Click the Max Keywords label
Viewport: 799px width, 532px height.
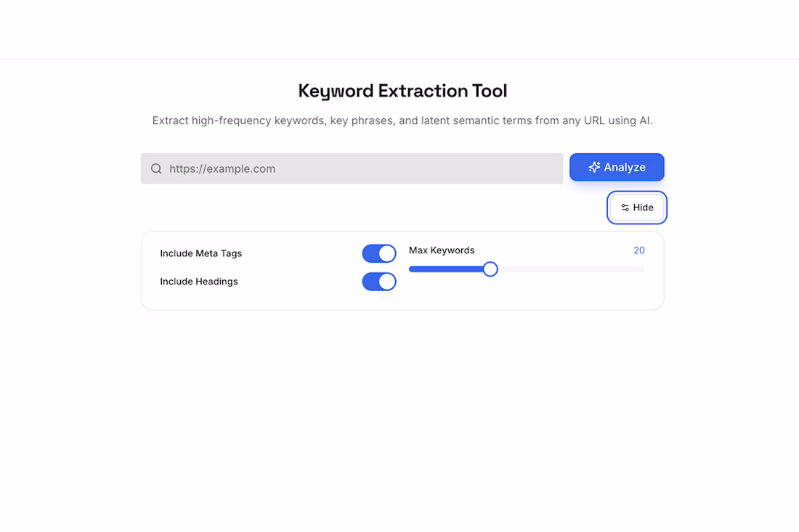pyautogui.click(x=442, y=250)
